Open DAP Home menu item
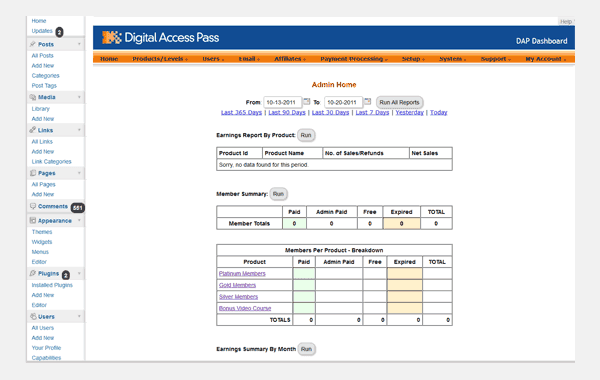Viewport: 600px width, 380px height. coord(109,59)
